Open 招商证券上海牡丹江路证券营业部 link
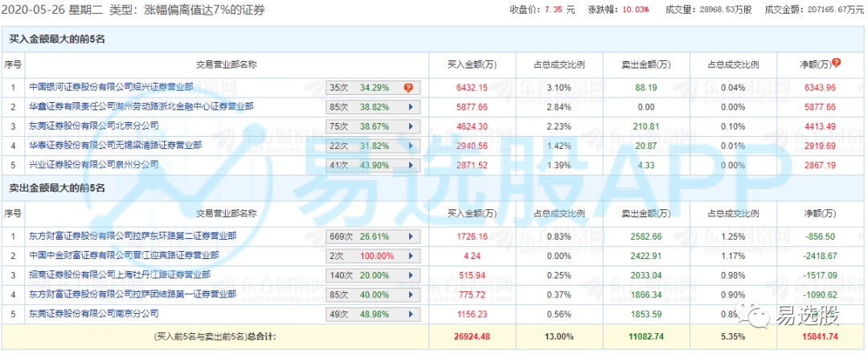The width and height of the screenshot is (868, 354). point(120,274)
